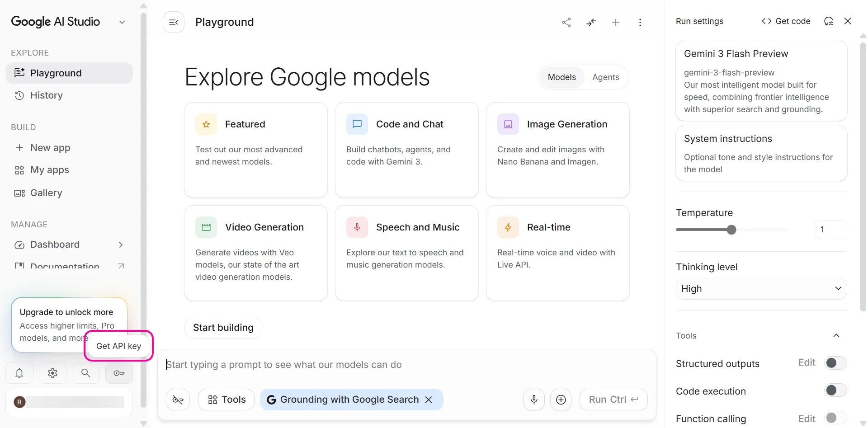The height and width of the screenshot is (428, 868).
Task: Toggle Structured outputs switch
Action: [835, 363]
